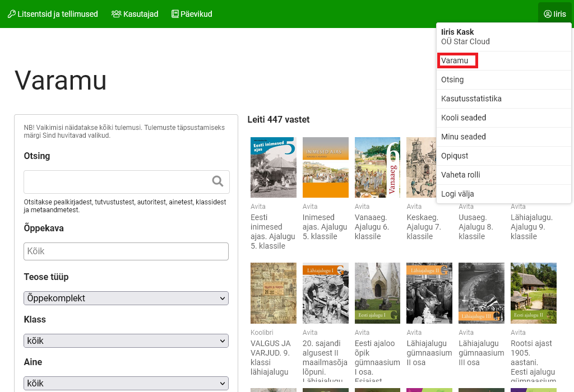Expand the Teose tüüp dropdown

pyautogui.click(x=126, y=298)
